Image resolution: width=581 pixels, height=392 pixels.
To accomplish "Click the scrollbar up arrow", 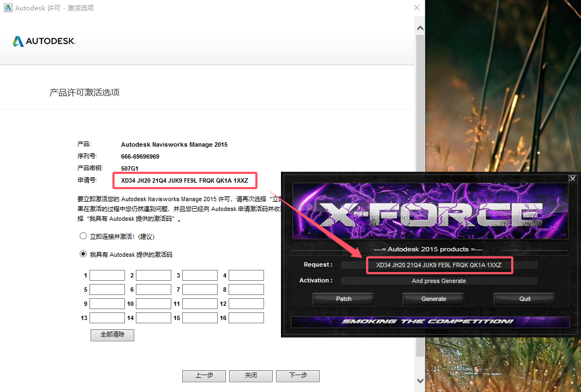I will pyautogui.click(x=420, y=27).
